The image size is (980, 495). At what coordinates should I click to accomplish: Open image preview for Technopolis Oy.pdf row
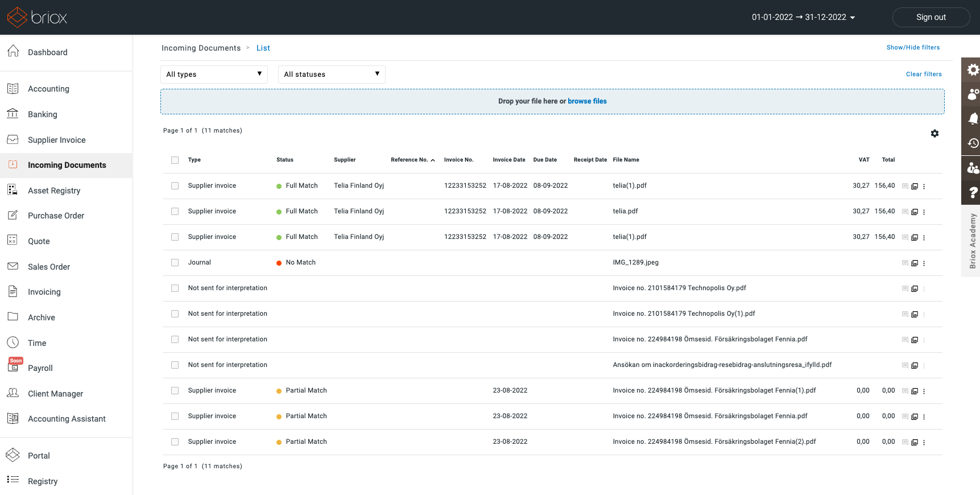coord(915,288)
